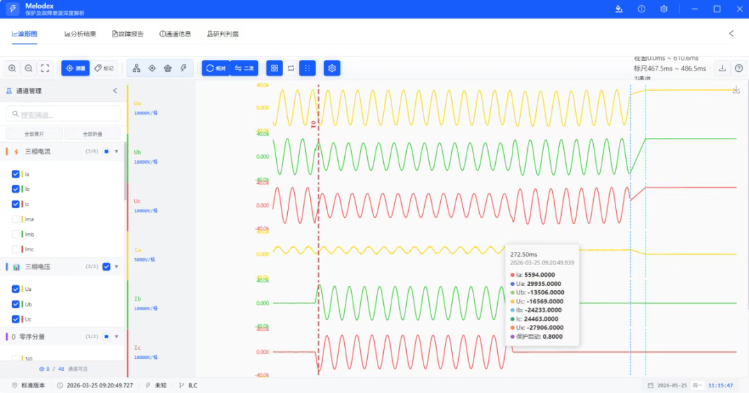This screenshot has height=393, width=749.
Task: Switch to grid layout view
Action: pyautogui.click(x=274, y=68)
